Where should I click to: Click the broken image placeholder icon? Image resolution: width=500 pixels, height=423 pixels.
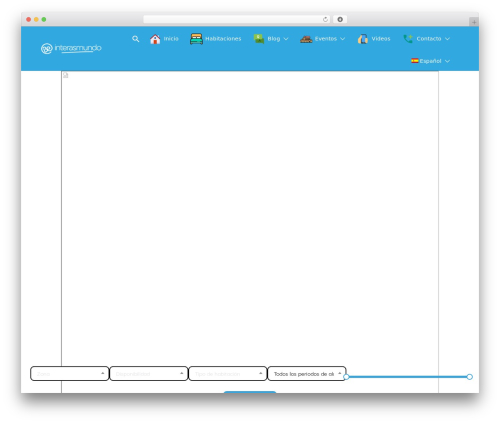[x=66, y=75]
